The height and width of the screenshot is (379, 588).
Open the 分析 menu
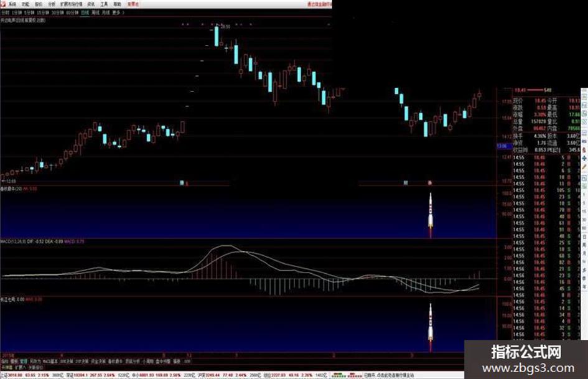click(52, 4)
